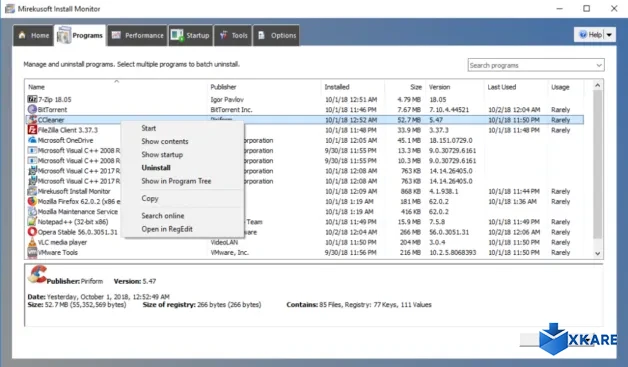The height and width of the screenshot is (367, 628).
Task: Select the VMware Tools name
Action: coord(58,252)
